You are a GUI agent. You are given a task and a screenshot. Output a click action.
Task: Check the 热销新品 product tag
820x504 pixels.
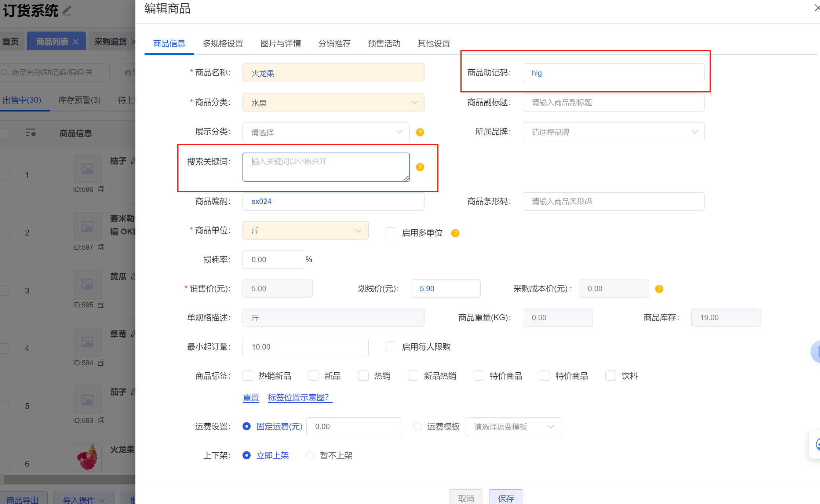[248, 375]
